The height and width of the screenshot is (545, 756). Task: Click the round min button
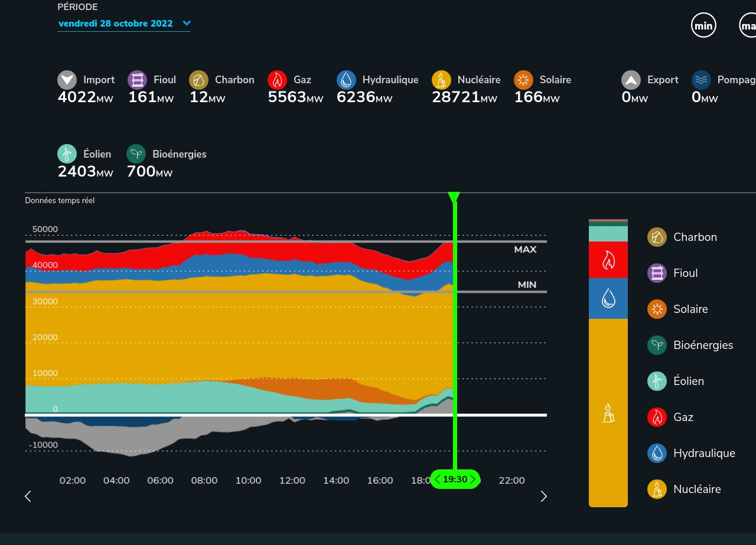(x=703, y=25)
